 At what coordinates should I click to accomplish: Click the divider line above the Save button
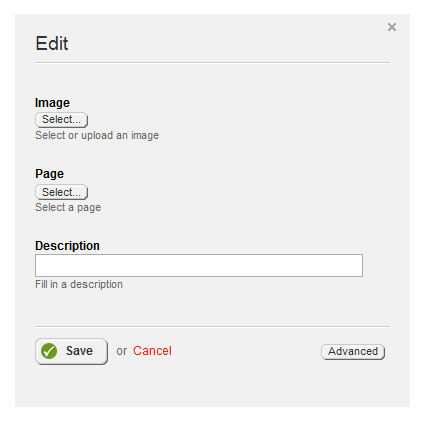[212, 326]
